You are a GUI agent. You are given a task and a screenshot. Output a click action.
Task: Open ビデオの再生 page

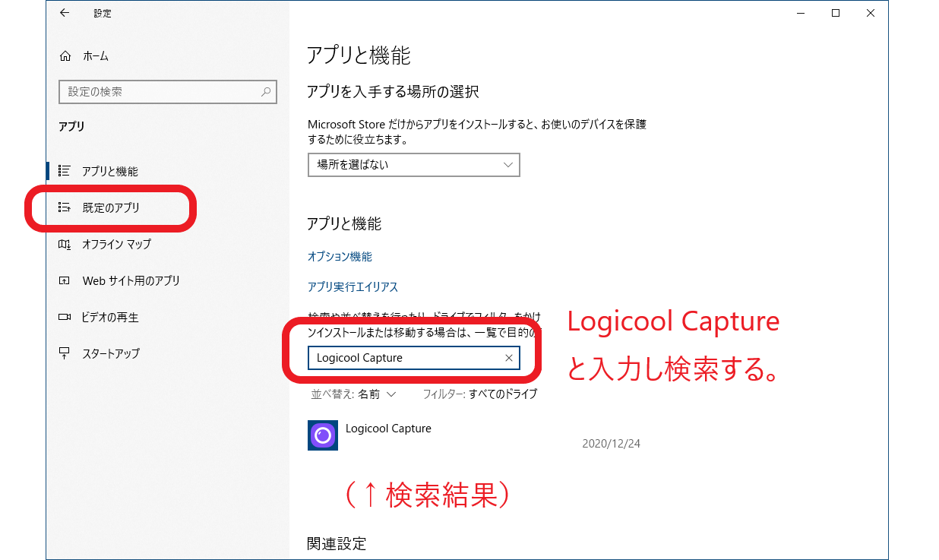point(110,317)
